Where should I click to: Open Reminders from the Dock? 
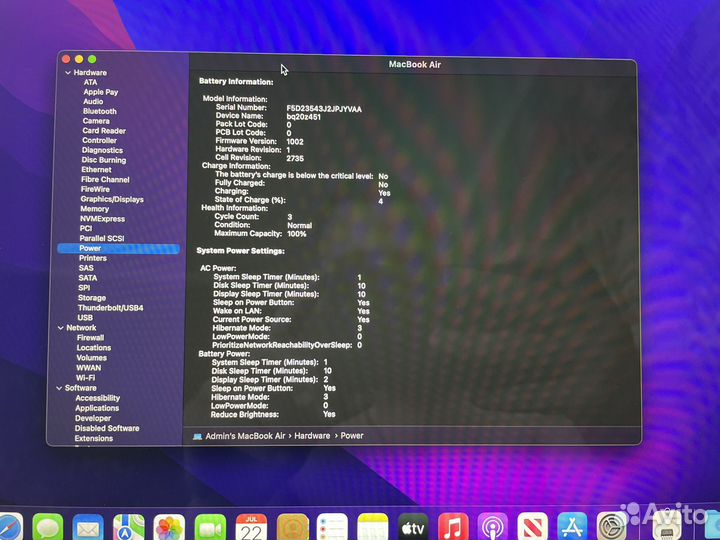coord(332,528)
